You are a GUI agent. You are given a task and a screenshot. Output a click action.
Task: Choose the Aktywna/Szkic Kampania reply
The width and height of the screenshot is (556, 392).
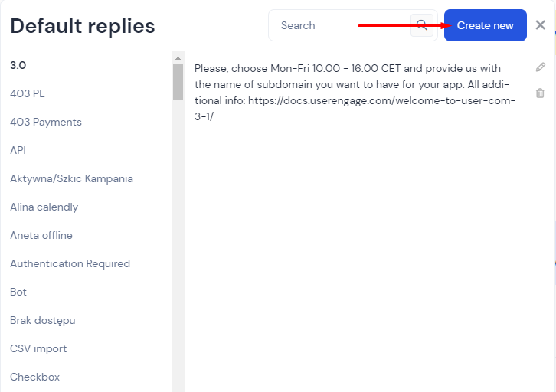click(x=71, y=178)
